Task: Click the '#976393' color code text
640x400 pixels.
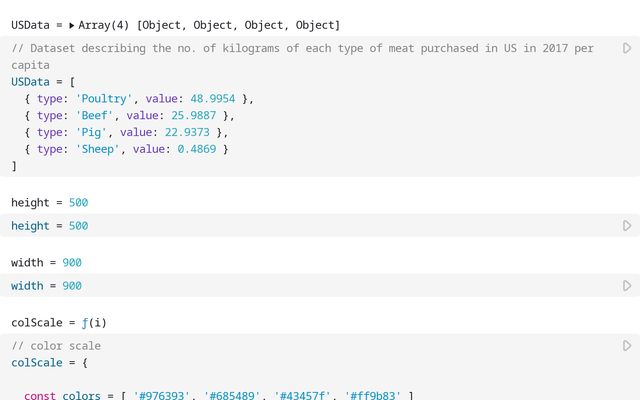Action: 162,395
